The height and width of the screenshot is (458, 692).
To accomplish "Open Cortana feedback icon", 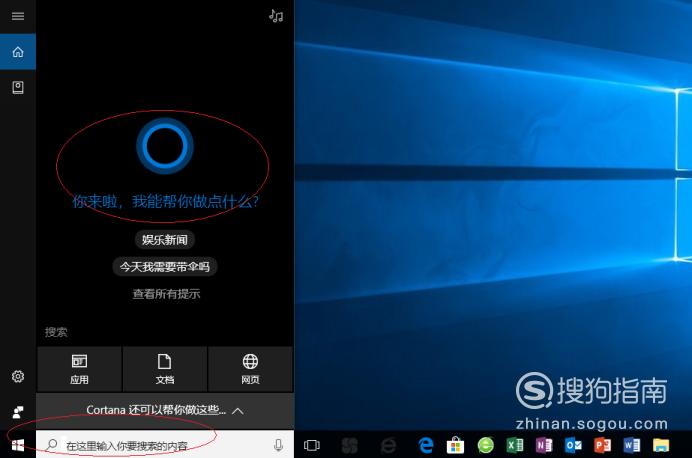I will pyautogui.click(x=18, y=412).
